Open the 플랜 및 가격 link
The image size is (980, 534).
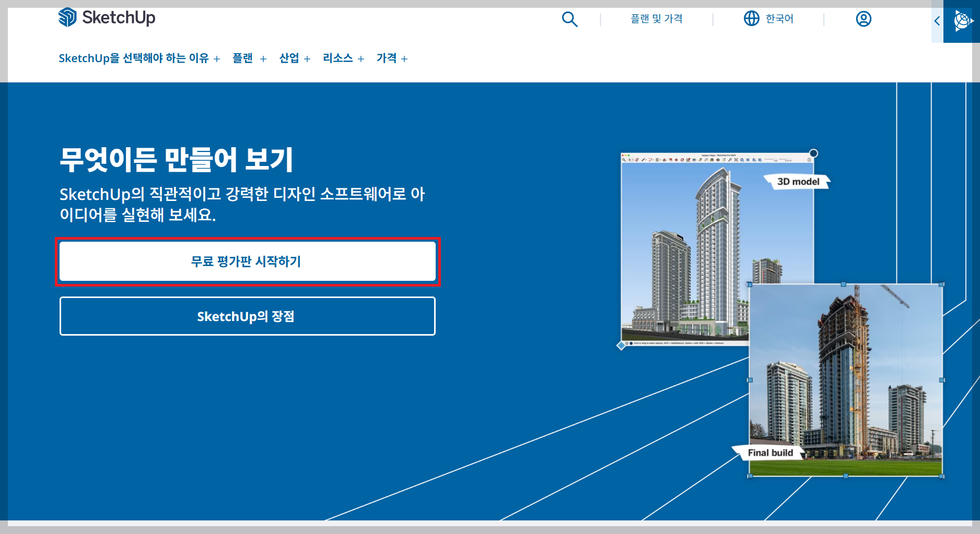[x=656, y=19]
